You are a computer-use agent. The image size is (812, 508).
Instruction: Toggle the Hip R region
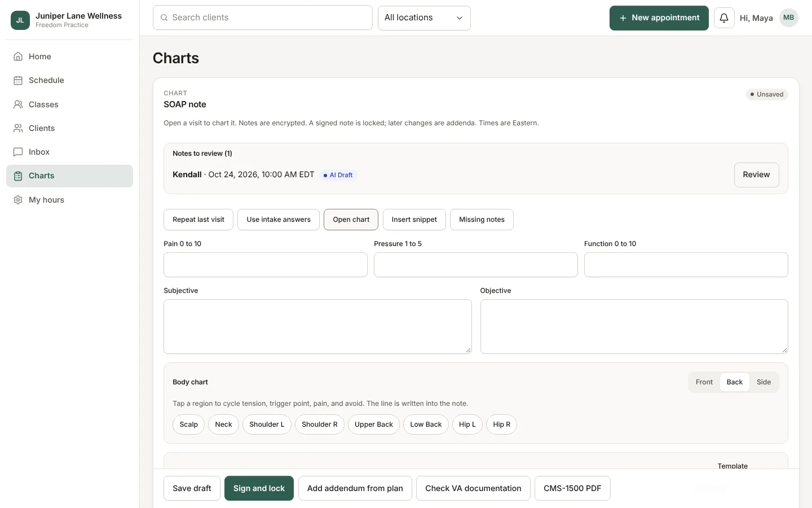click(502, 424)
